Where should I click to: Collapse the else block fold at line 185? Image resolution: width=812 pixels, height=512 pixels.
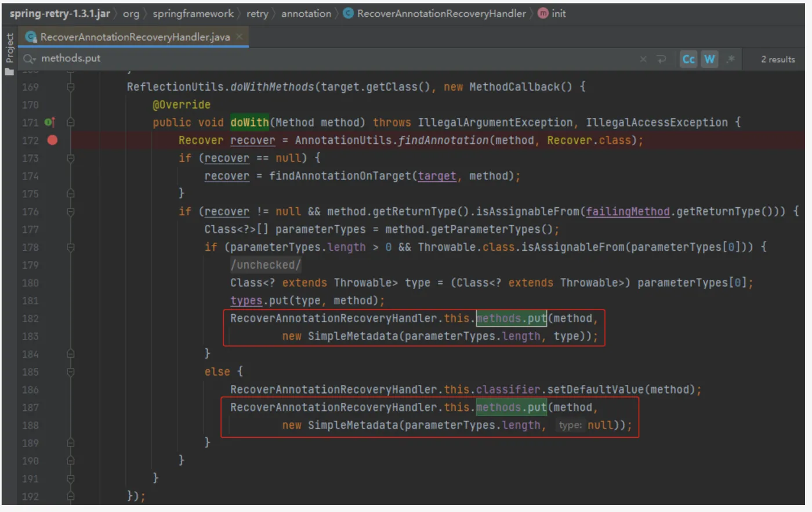[x=71, y=372]
